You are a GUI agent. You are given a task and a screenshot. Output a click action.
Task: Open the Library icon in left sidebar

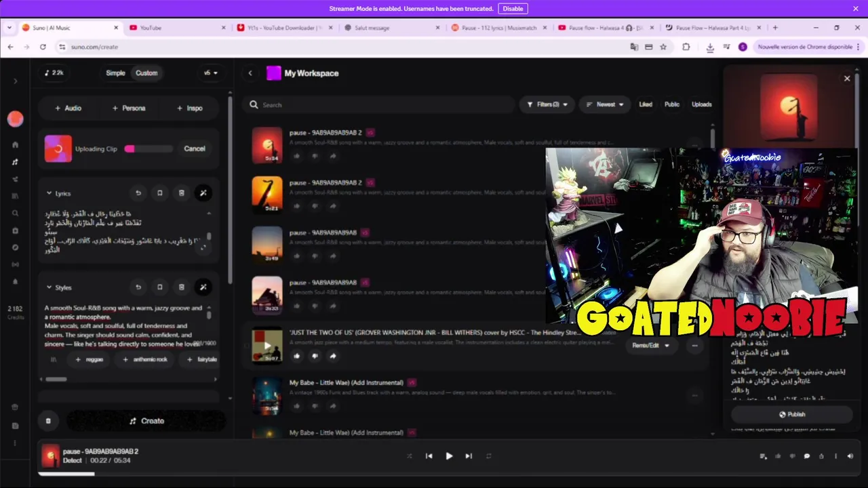tap(15, 196)
